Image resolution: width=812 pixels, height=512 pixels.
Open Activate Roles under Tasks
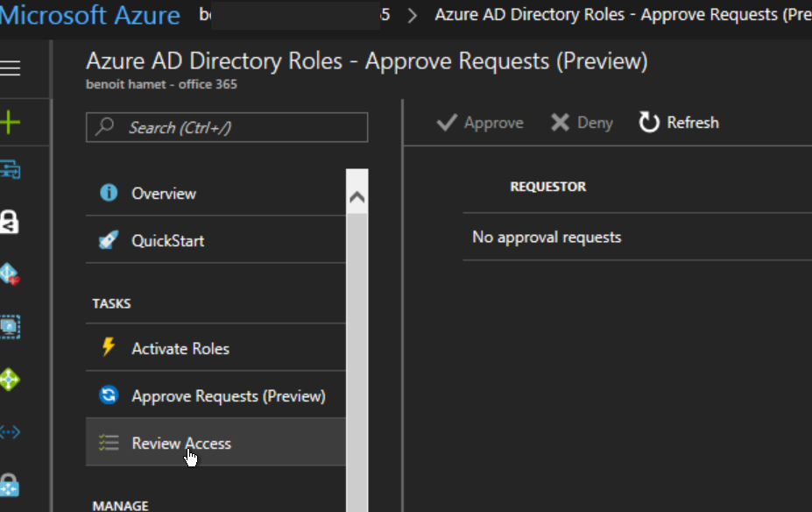tap(180, 348)
